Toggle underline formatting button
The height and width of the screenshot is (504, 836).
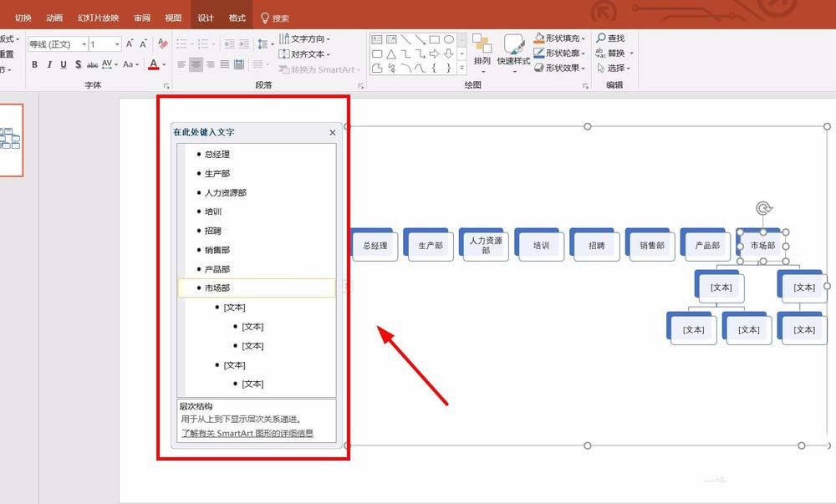(64, 64)
